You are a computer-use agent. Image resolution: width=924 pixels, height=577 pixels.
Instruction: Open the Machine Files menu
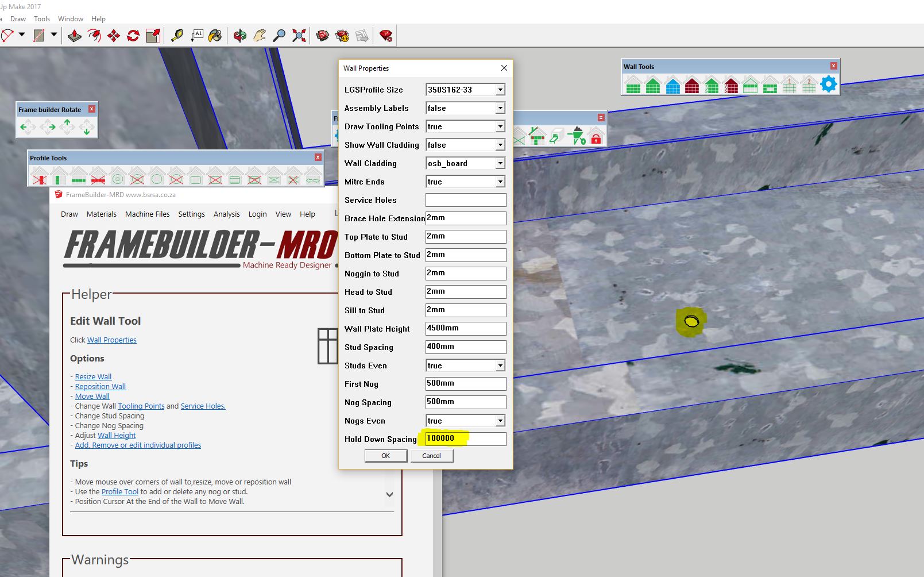tap(148, 214)
